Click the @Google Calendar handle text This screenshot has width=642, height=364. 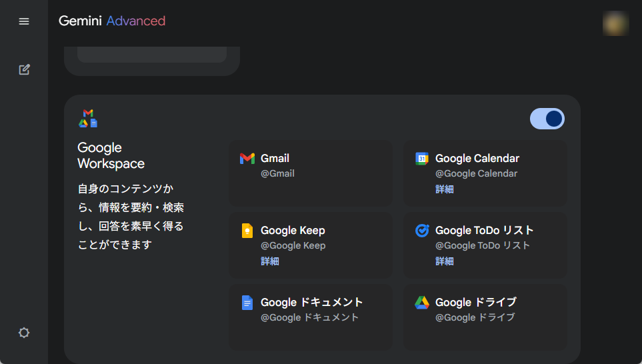[476, 173]
